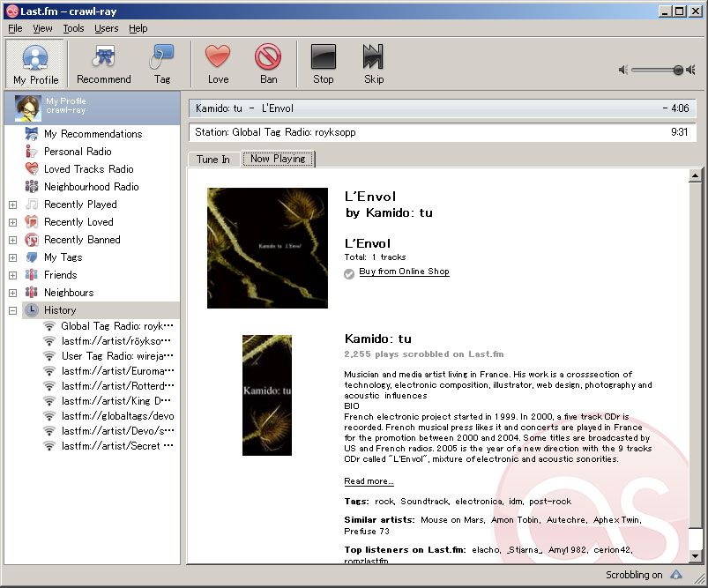Click the History clock icon
This screenshot has height=588, width=708.
tap(31, 310)
